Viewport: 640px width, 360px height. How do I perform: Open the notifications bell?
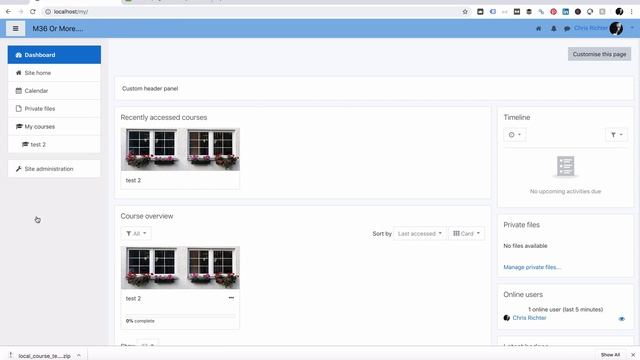(x=553, y=29)
